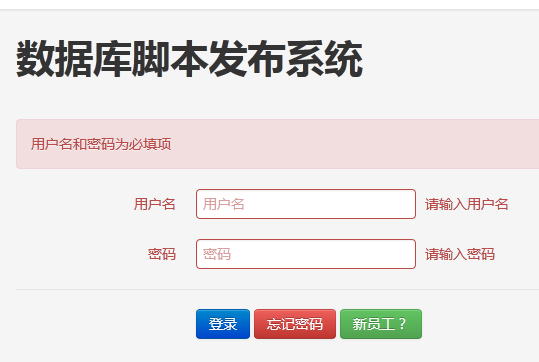
Task: Click the 密码 label left of the field
Action: coord(162,254)
